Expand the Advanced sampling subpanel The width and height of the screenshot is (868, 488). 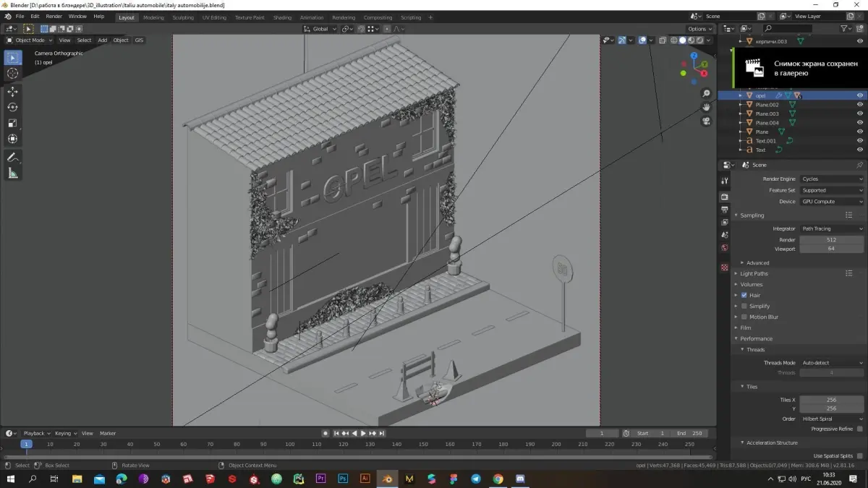coord(757,262)
